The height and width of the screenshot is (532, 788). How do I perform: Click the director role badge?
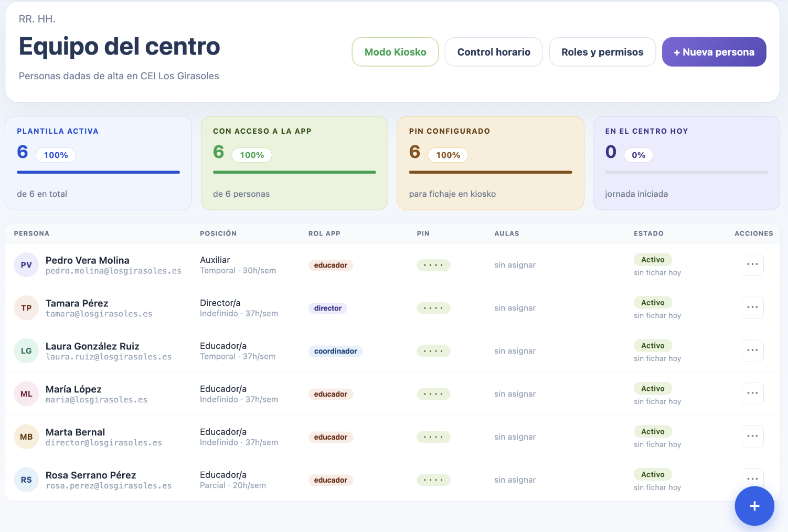pyautogui.click(x=328, y=308)
